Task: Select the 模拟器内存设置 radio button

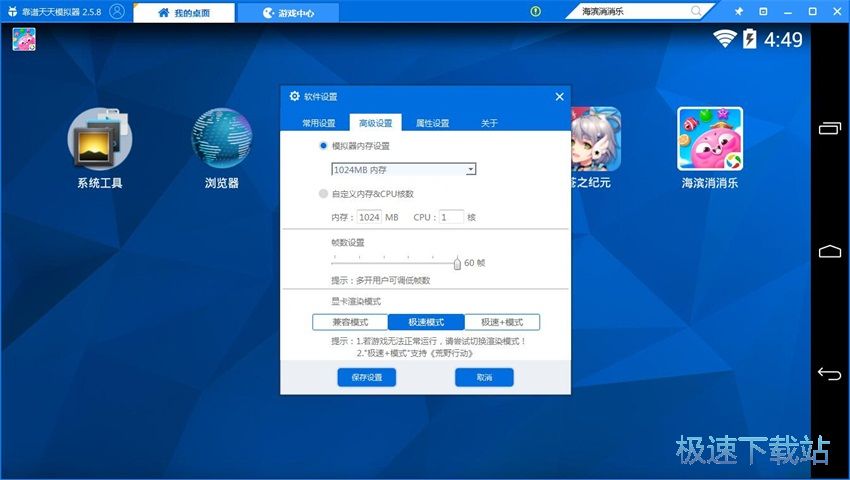Action: [x=323, y=145]
